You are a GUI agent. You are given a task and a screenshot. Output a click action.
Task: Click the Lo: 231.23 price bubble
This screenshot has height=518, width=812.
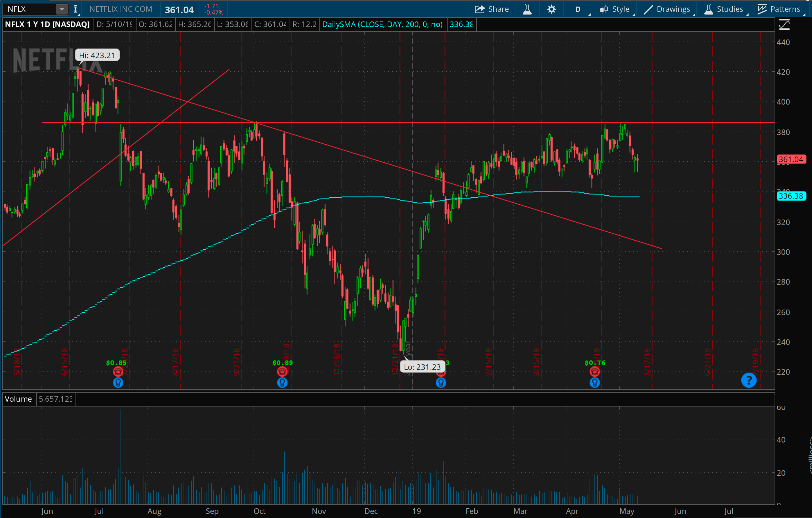[422, 367]
